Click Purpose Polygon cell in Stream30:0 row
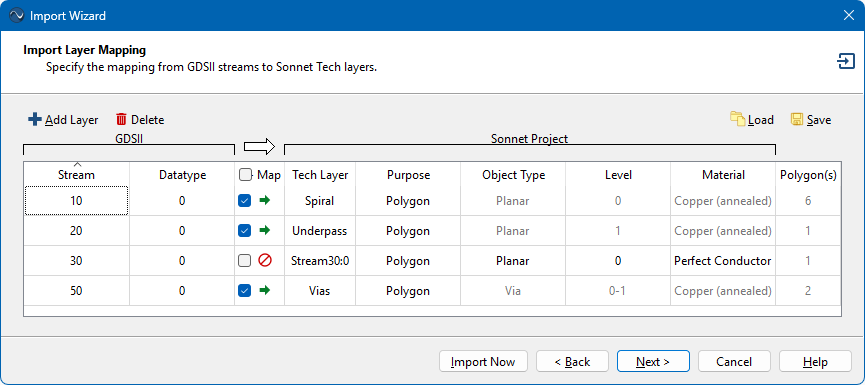Image resolution: width=865 pixels, height=385 pixels. coord(408,261)
